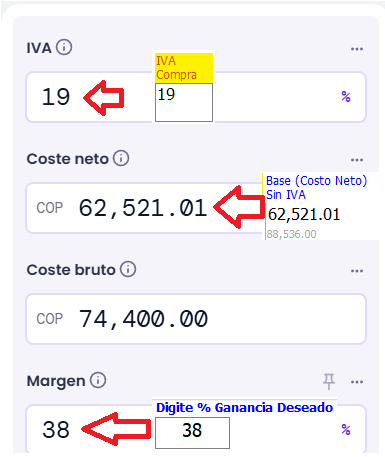The height and width of the screenshot is (457, 385).
Task: Select the Ganancia Deseado cell with 38
Action: click(192, 433)
